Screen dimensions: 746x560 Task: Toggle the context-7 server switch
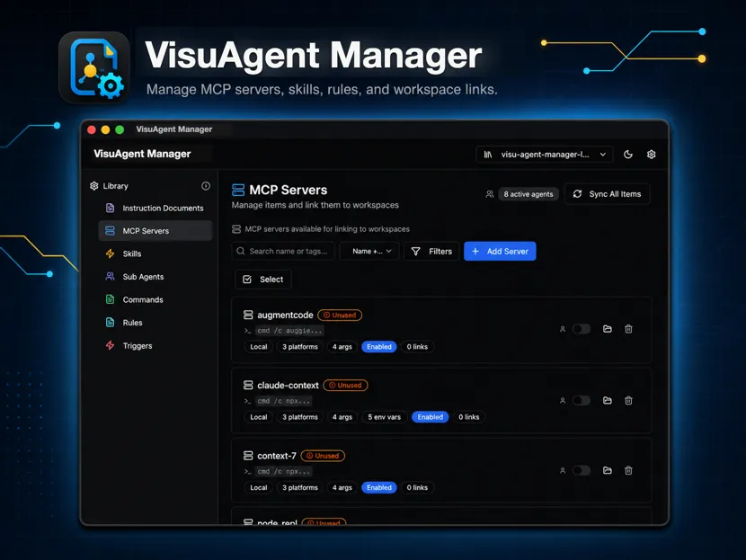coord(581,470)
